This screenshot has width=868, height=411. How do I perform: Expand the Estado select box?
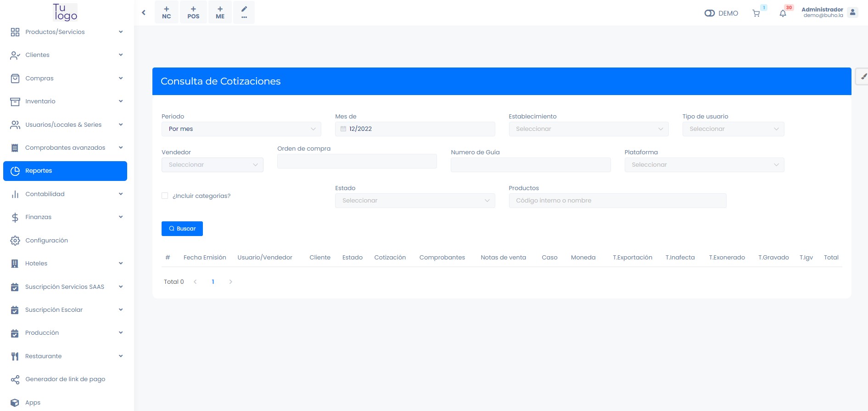[x=414, y=201]
